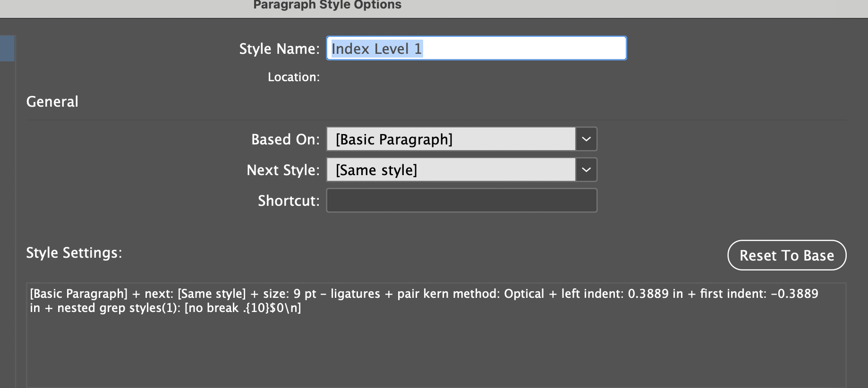This screenshot has height=388, width=868.
Task: Focus the Shortcut input field
Action: (x=461, y=201)
